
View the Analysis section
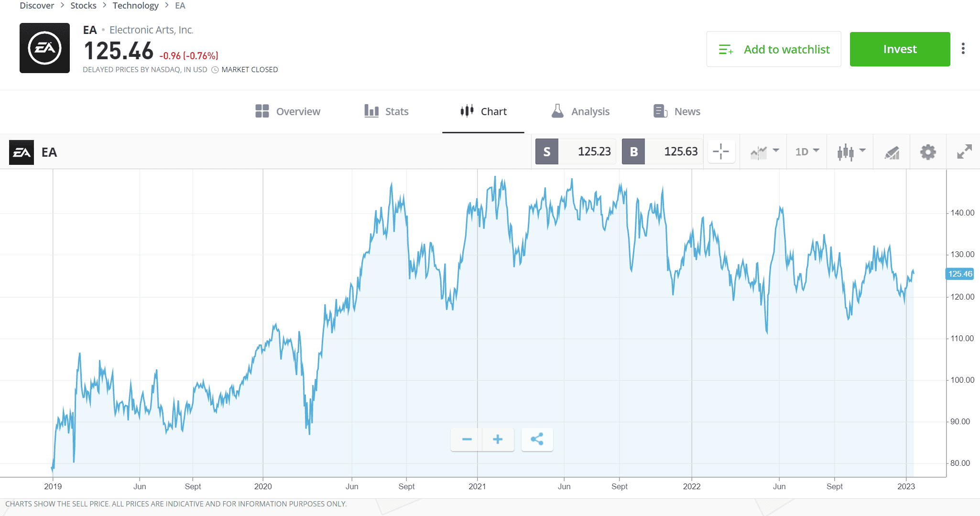pyautogui.click(x=580, y=111)
